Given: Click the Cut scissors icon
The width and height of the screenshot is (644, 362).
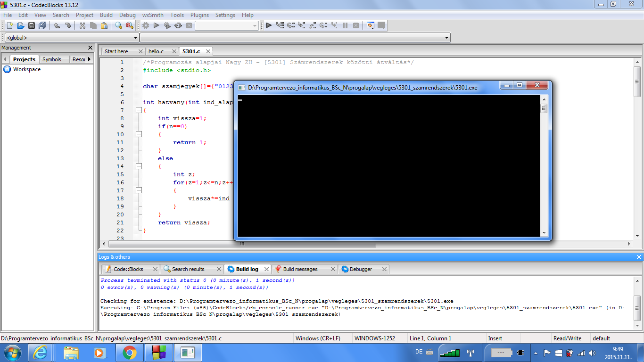Looking at the screenshot, I should click(83, 25).
